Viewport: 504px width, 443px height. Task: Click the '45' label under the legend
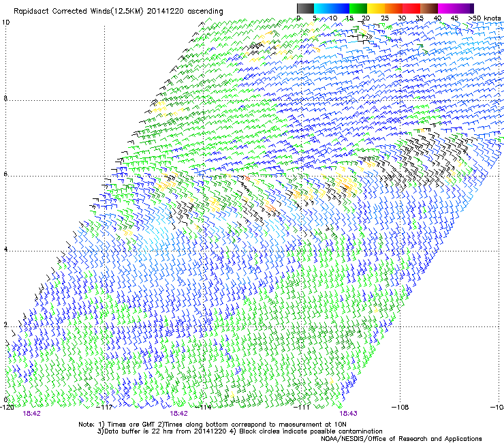(x=454, y=18)
